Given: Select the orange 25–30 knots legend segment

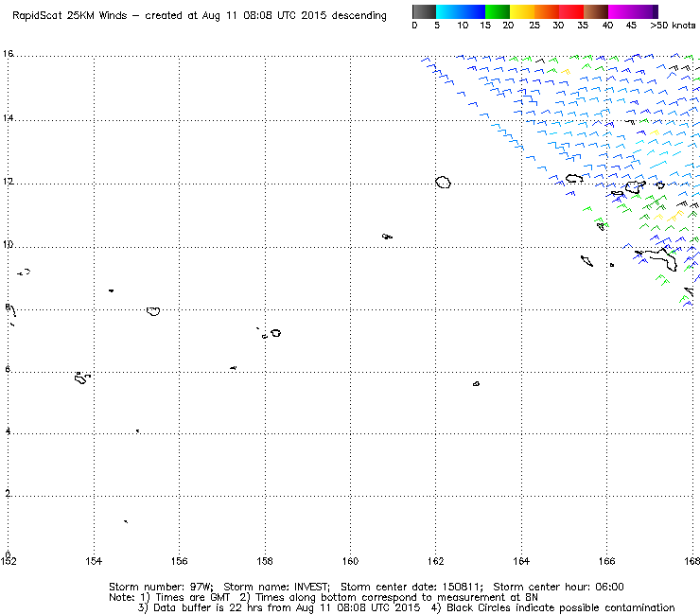Looking at the screenshot, I should (x=547, y=11).
